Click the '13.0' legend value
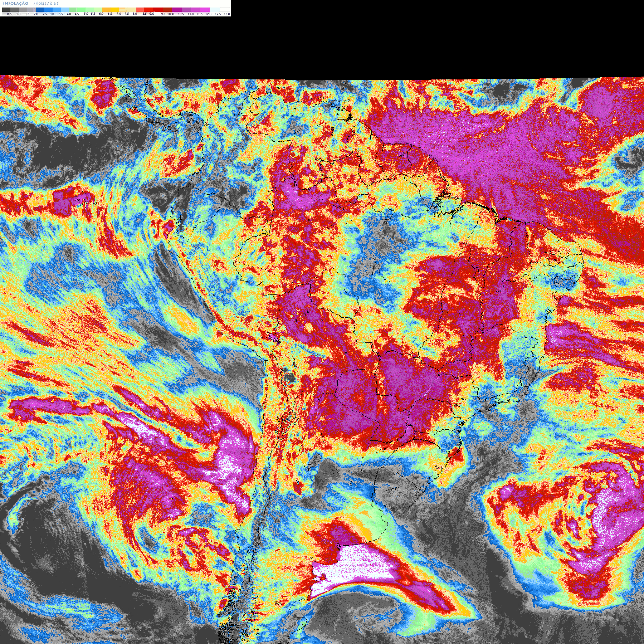The height and width of the screenshot is (644, 644). pos(227,14)
